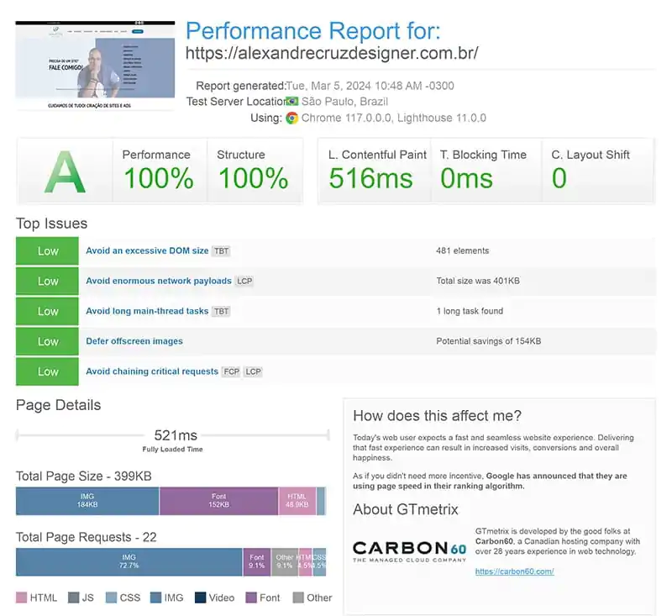Open the 'Avoid an excessive DOM size' issue
The image size is (672, 616).
click(147, 251)
